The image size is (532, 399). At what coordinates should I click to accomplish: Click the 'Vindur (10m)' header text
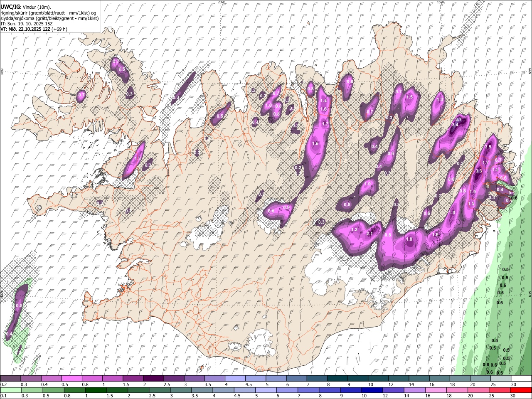pyautogui.click(x=36, y=7)
